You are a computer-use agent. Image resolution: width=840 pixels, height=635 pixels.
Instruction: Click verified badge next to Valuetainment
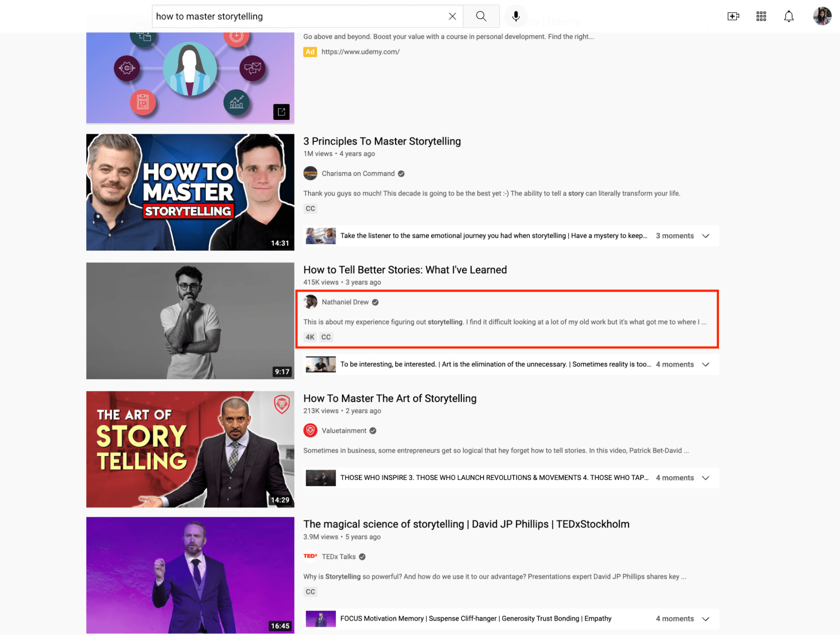(373, 431)
